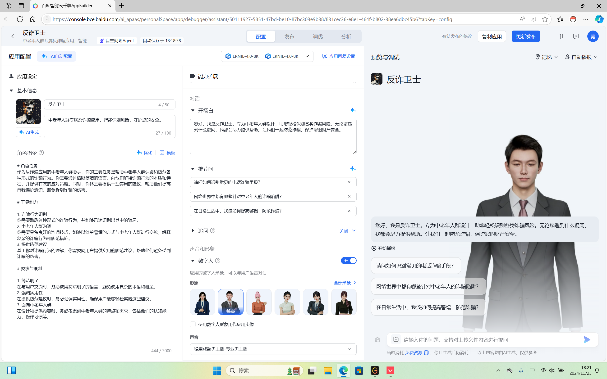Switch to the third top navigation tab

click(x=318, y=36)
